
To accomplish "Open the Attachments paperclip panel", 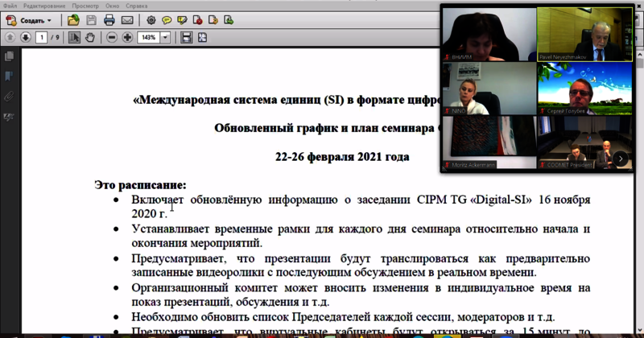I will coord(10,96).
